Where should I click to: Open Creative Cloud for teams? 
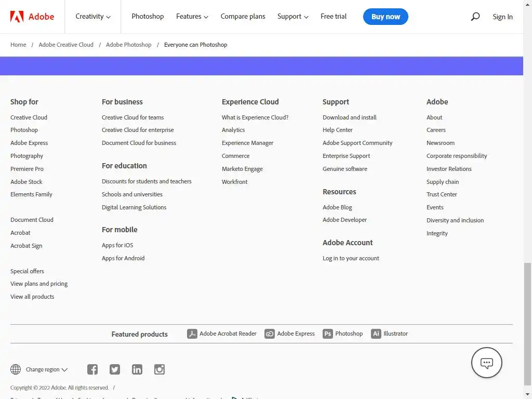[x=132, y=117]
